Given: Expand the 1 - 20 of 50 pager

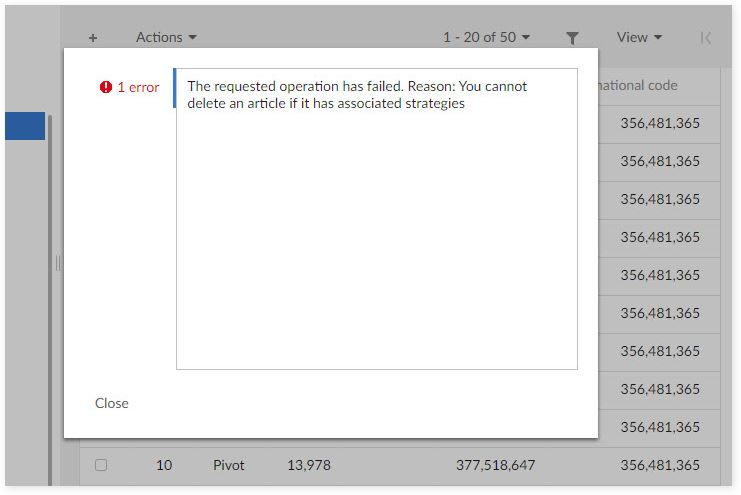Looking at the screenshot, I should point(486,37).
